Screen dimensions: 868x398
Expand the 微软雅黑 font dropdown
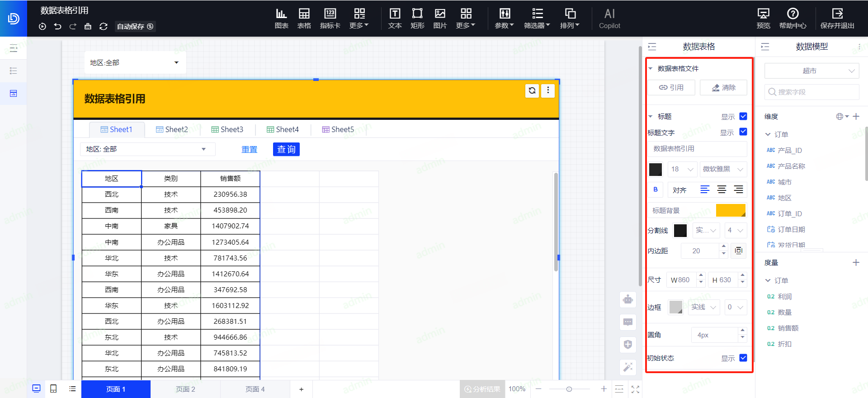(x=722, y=169)
